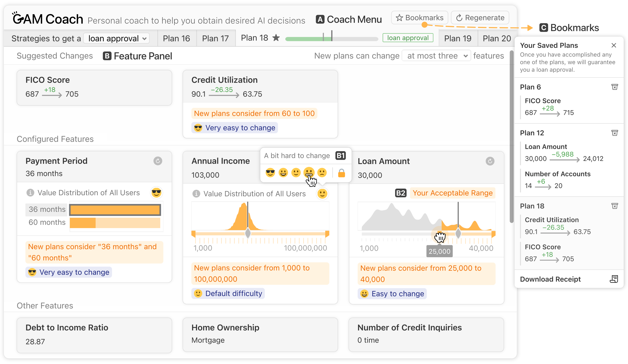The width and height of the screenshot is (628, 364).
Task: Expand the 'at most three' features dropdown
Action: click(x=436, y=56)
